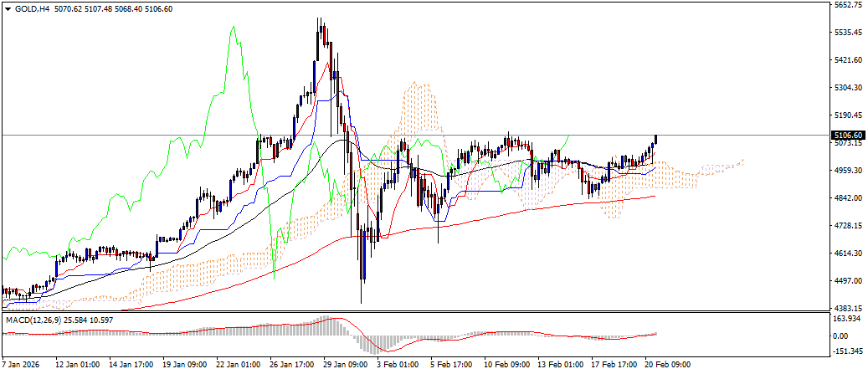Open the chart menu triangle beside GOLD,H4
This screenshot has width=868, height=374.
[x=8, y=9]
